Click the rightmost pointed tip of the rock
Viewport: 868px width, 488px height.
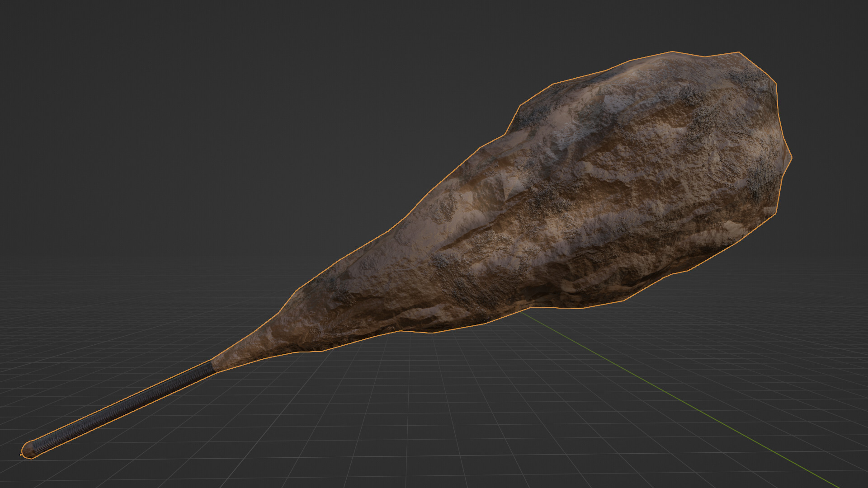[x=792, y=158]
